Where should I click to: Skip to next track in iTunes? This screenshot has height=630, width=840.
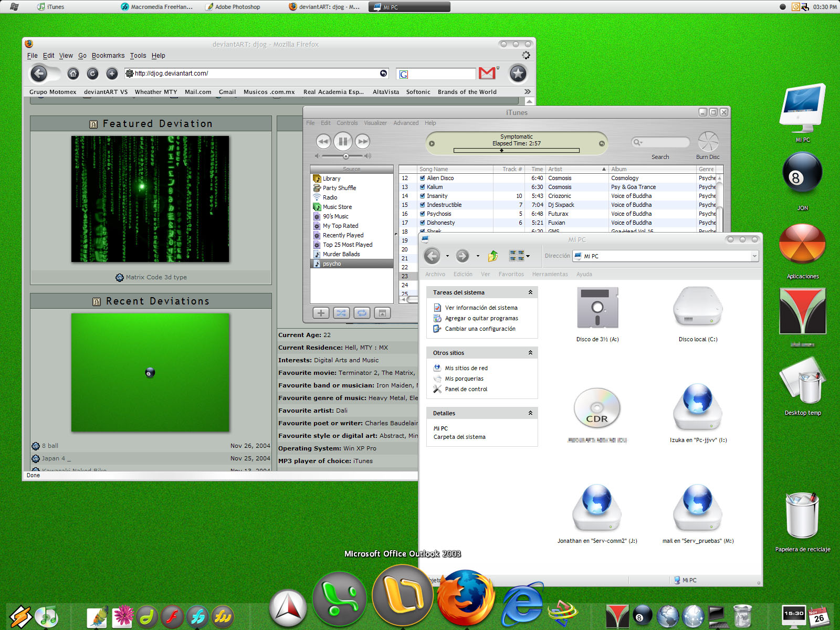click(x=362, y=141)
